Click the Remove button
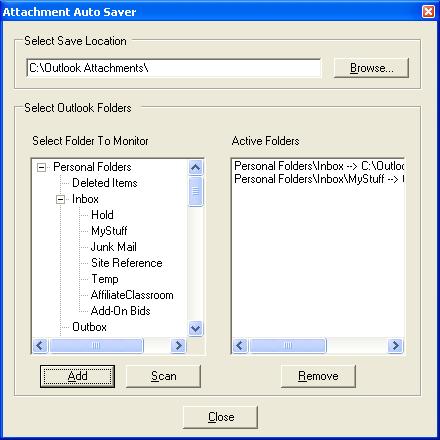Image resolution: width=440 pixels, height=440 pixels. (x=318, y=376)
